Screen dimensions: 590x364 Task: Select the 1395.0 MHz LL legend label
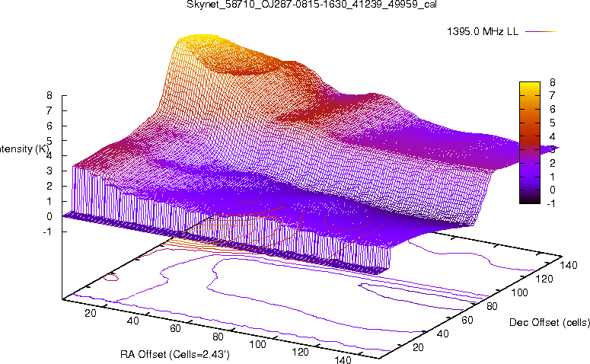(x=483, y=32)
